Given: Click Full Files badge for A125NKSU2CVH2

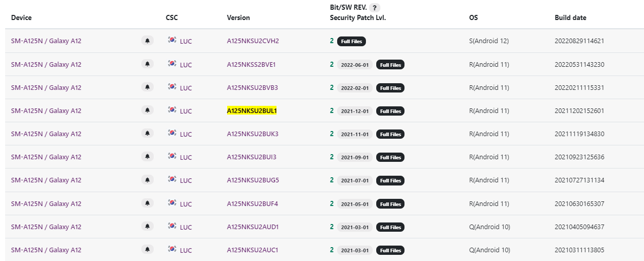Looking at the screenshot, I should pos(352,41).
